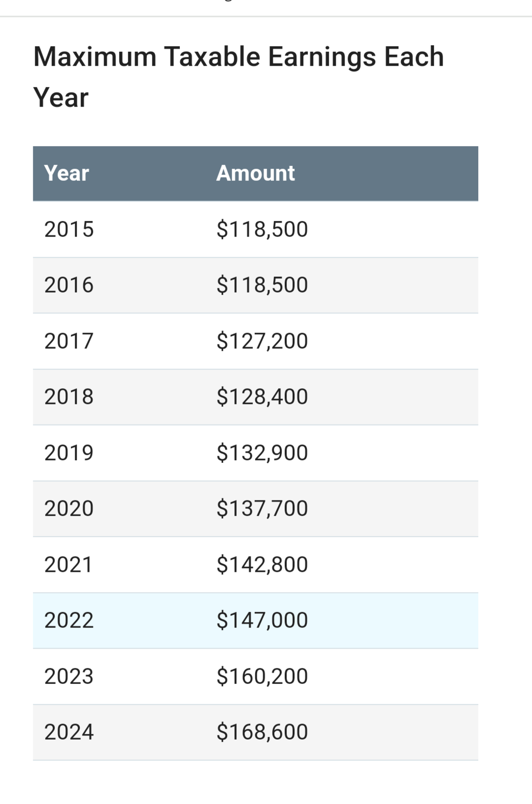Click the Maximum Taxable Earnings Each Year heading
This screenshot has height=804, width=532.
(x=239, y=77)
